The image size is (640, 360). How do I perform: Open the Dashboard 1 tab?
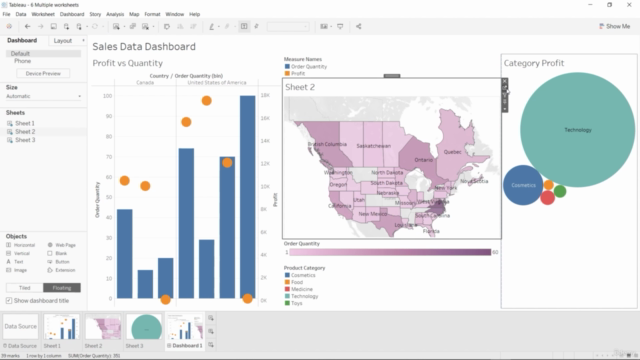[184, 331]
